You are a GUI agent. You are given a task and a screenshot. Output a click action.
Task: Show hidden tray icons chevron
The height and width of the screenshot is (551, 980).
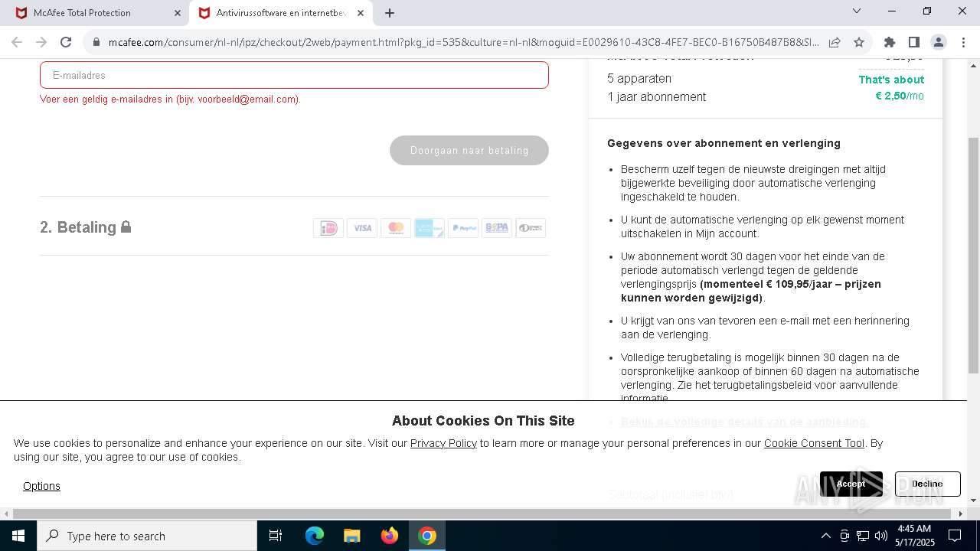pos(825,536)
